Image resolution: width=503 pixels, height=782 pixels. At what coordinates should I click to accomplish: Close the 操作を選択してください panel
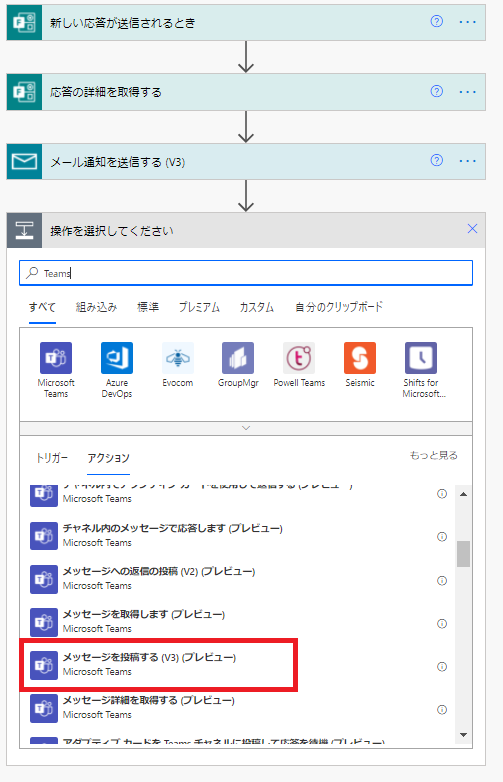[472, 229]
